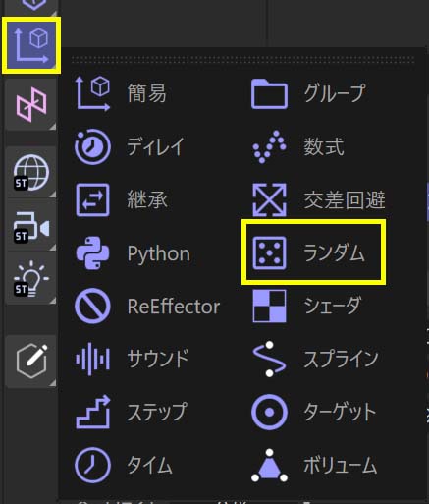Choose the 交差回避 (Push Apart) effector
The image size is (429, 504).
(x=319, y=199)
